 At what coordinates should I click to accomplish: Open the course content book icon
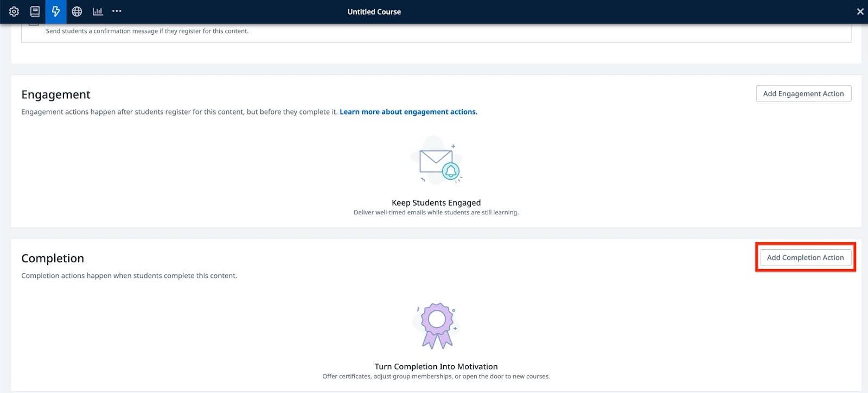click(35, 11)
